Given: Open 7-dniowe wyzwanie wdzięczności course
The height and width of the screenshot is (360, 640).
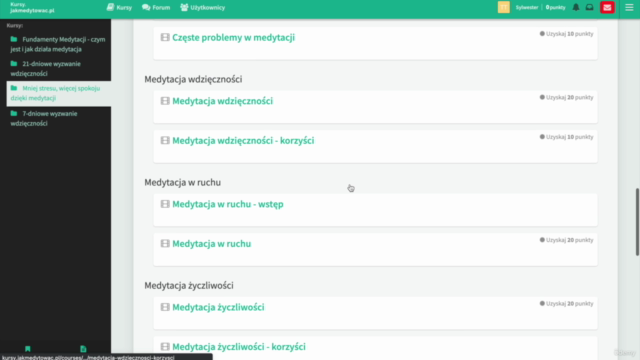Looking at the screenshot, I should tap(44, 118).
